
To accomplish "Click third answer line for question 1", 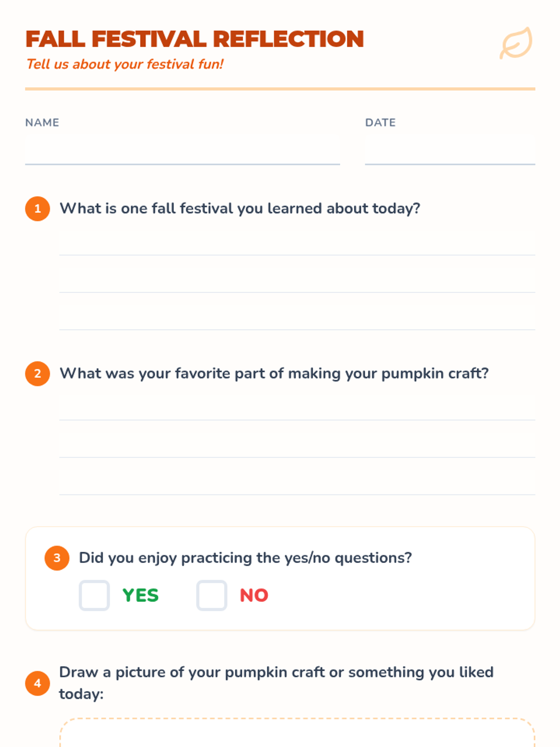I will pyautogui.click(x=297, y=318).
